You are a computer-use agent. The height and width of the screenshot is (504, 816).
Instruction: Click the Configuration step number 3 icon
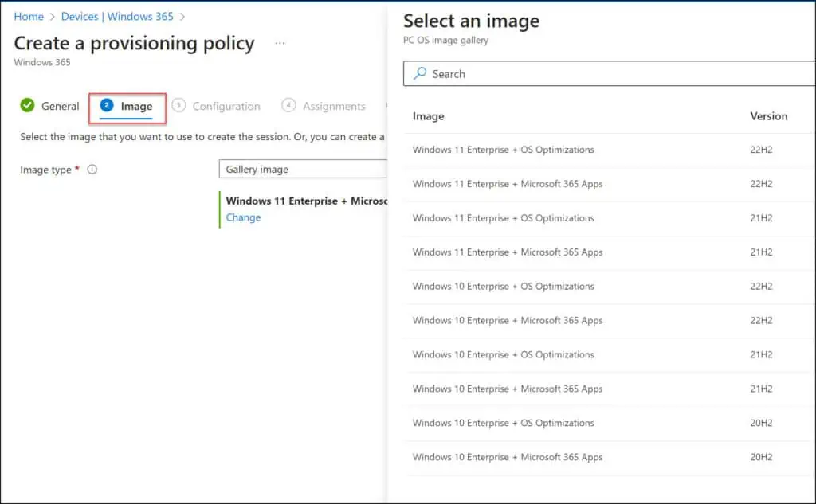pyautogui.click(x=178, y=106)
